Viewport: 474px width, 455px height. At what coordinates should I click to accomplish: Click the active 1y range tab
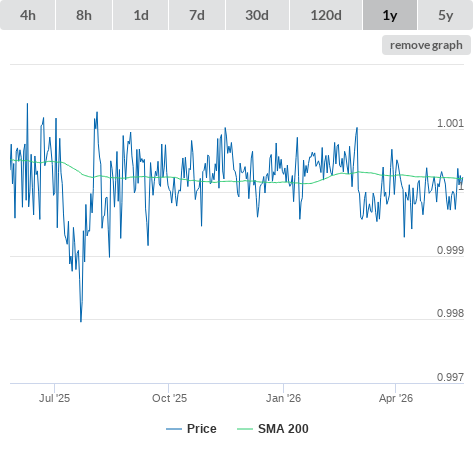(x=390, y=15)
